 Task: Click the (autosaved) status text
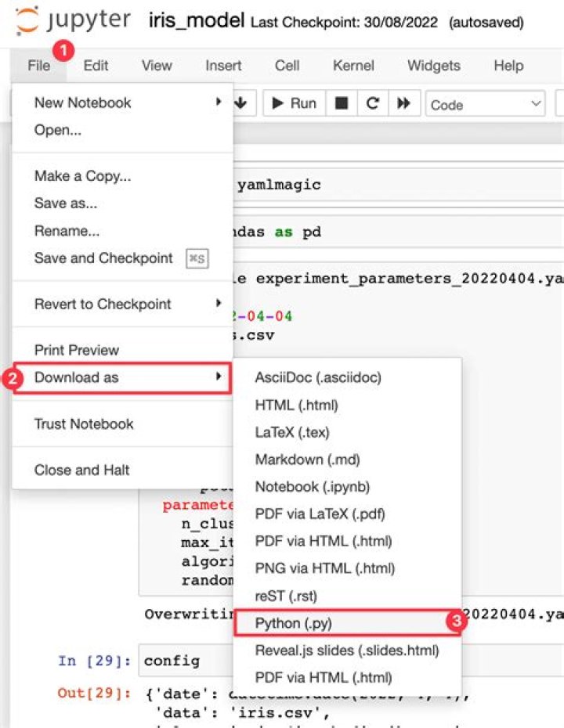point(486,22)
